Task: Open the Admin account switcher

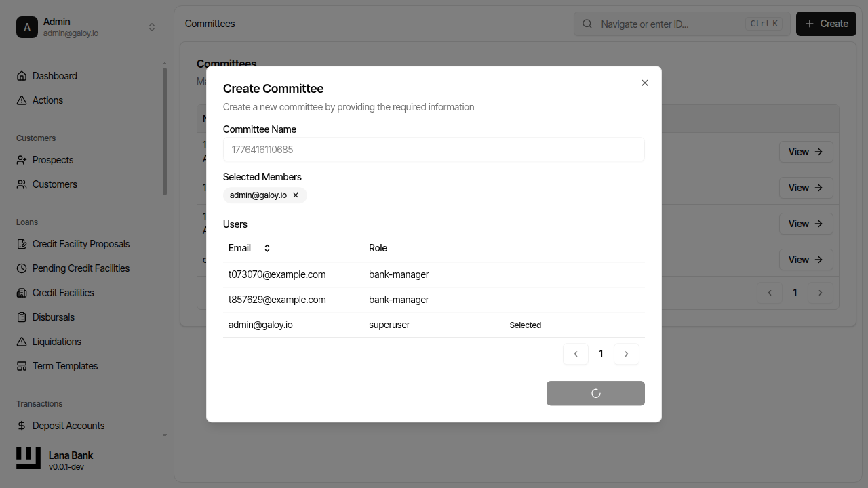Action: click(x=152, y=26)
